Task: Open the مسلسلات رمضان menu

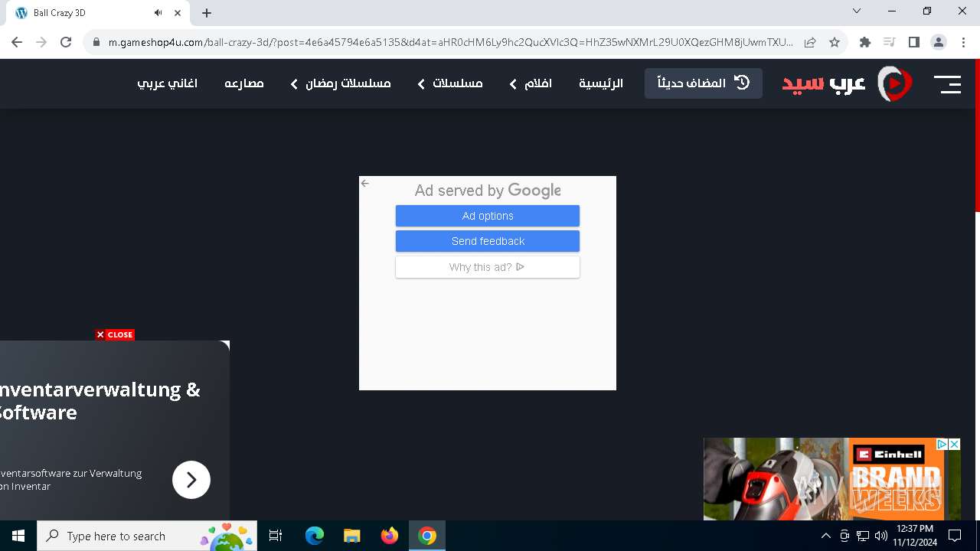Action: pos(348,83)
